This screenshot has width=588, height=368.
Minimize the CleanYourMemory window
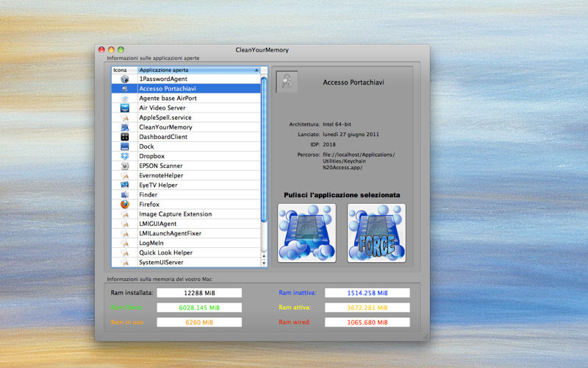(x=111, y=49)
